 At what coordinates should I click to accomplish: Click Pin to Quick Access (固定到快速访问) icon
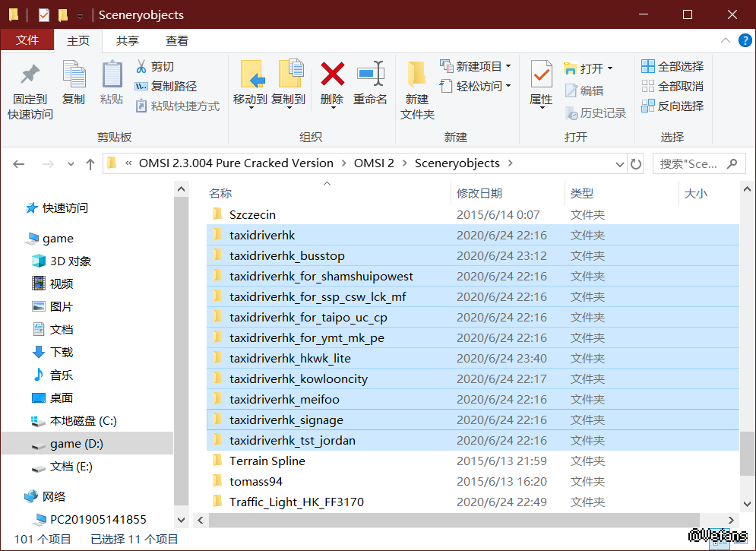point(30,75)
